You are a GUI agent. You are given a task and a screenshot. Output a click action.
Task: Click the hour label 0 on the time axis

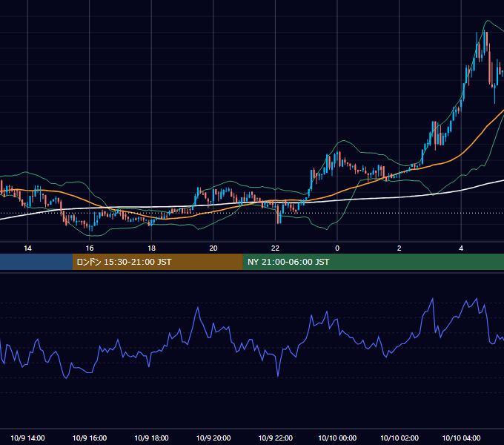tap(337, 248)
